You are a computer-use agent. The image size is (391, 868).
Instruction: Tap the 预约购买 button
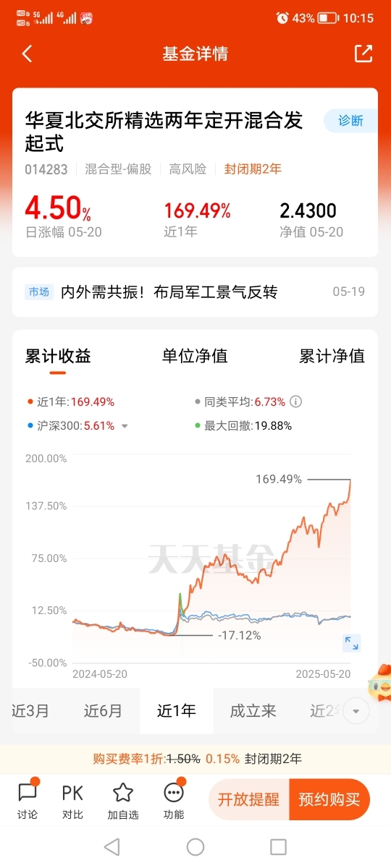(x=329, y=799)
